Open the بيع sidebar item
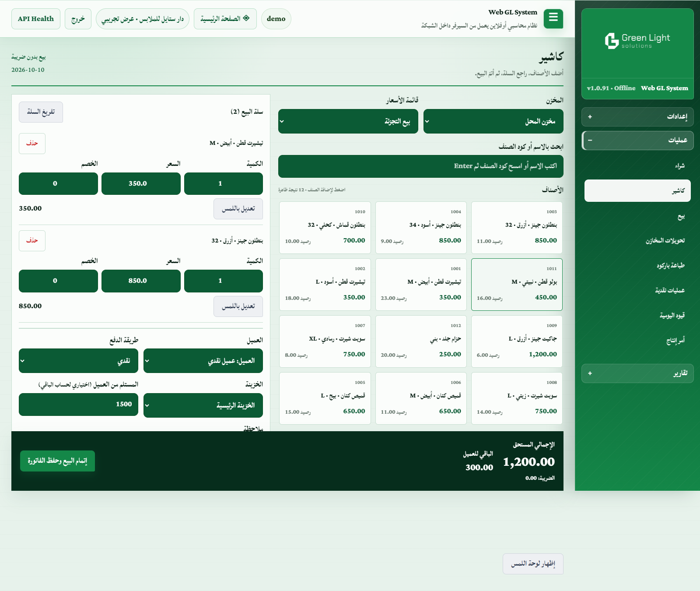Screen dimensions: 700x591 [637, 216]
